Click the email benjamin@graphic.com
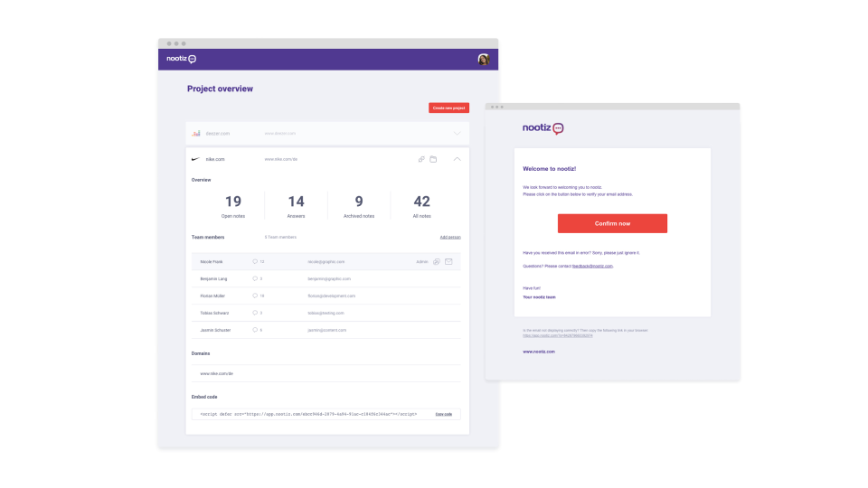 pyautogui.click(x=329, y=279)
